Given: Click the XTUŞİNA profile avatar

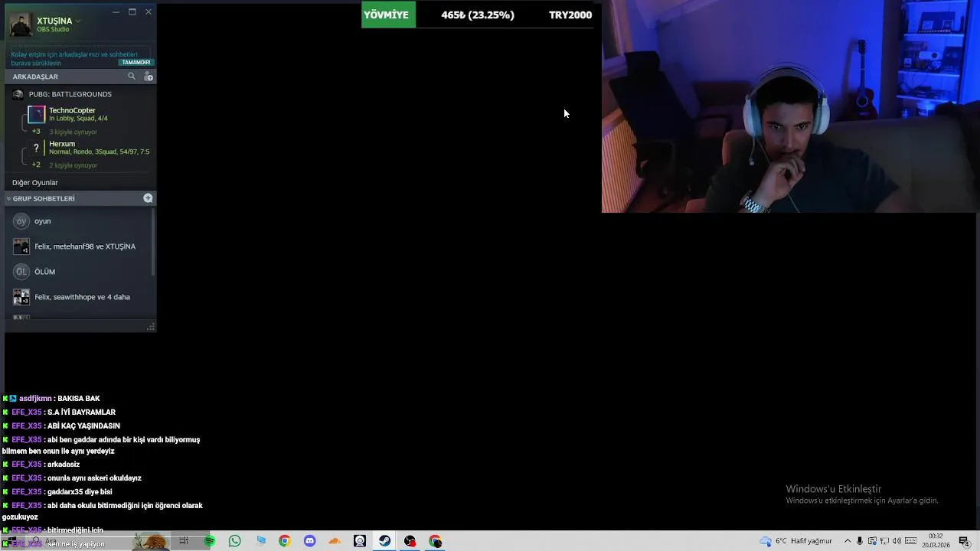Looking at the screenshot, I should pos(21,24).
